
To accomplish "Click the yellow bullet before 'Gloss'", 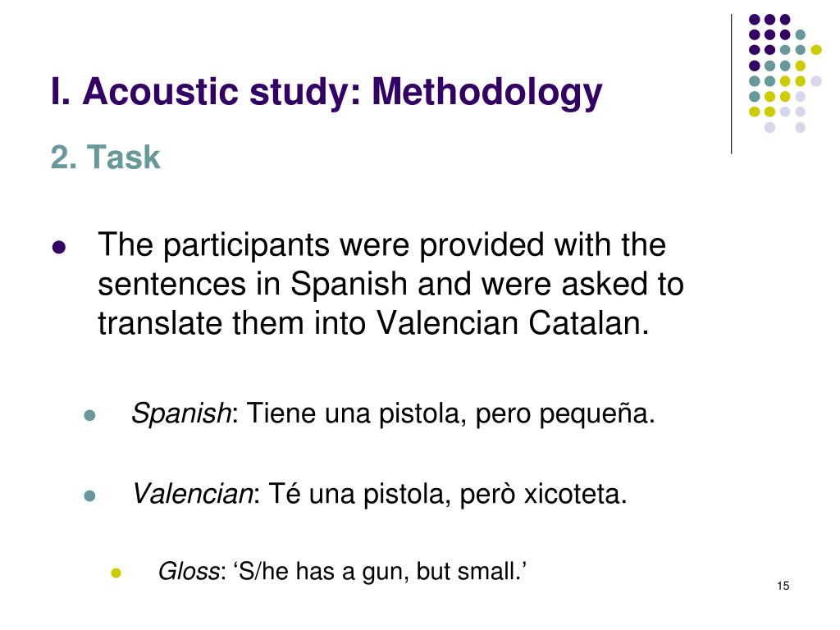I will coord(116,573).
